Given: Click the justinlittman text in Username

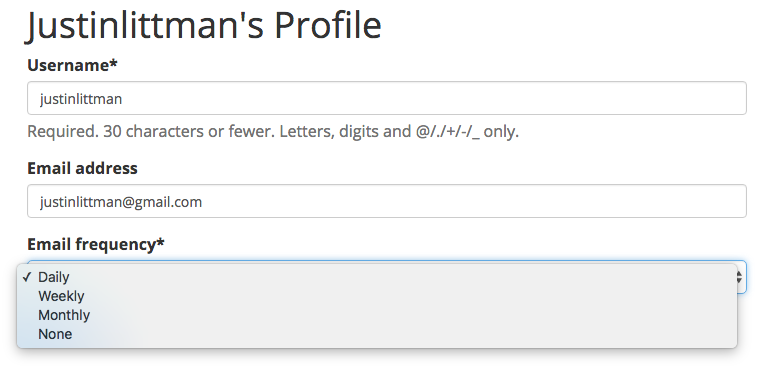Looking at the screenshot, I should pyautogui.click(x=81, y=99).
